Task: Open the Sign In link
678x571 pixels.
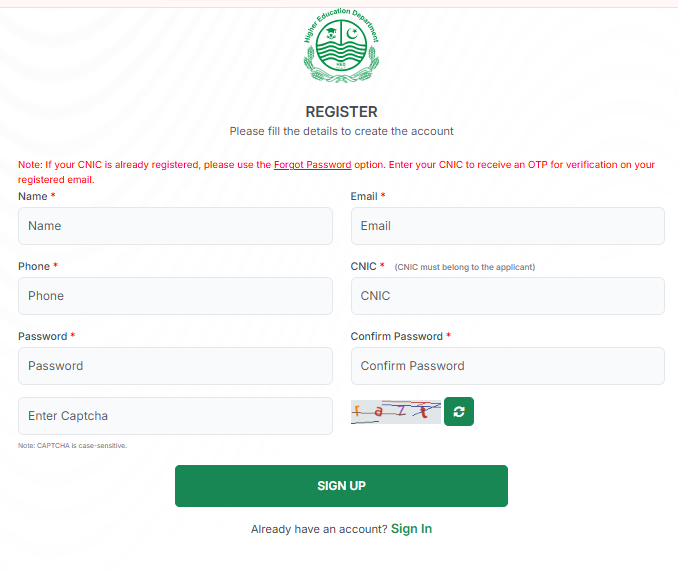Action: click(x=411, y=529)
